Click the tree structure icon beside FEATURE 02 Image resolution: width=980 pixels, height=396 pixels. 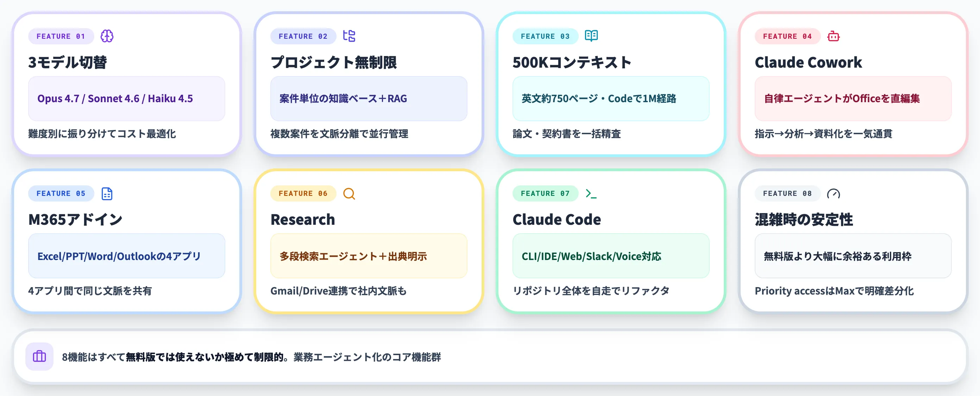pos(349,36)
